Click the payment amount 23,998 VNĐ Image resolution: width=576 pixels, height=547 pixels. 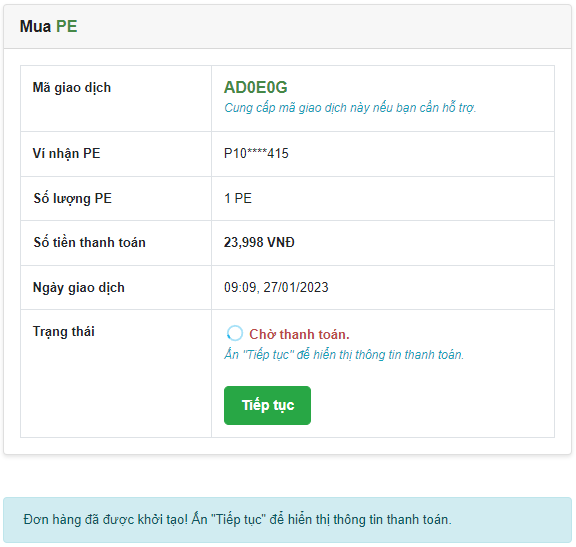(259, 242)
